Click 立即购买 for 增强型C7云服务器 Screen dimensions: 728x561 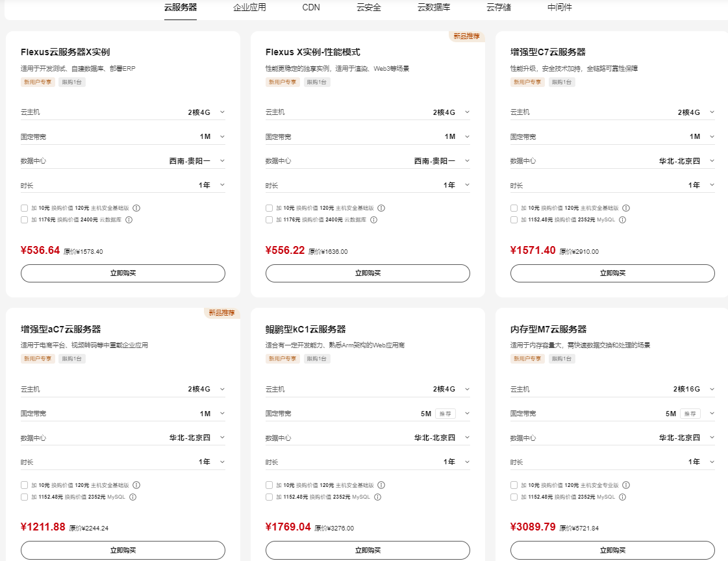[612, 273]
